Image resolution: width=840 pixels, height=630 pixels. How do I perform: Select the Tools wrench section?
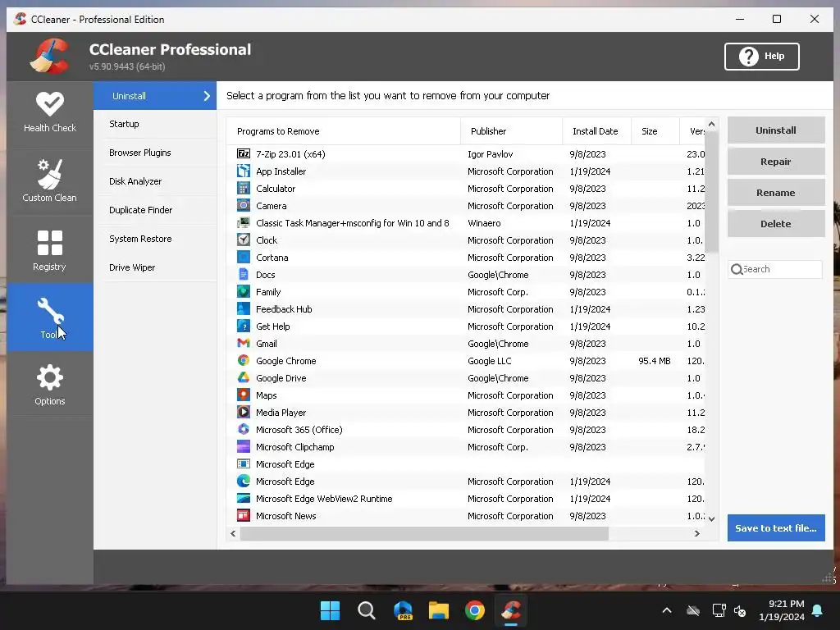pos(50,317)
